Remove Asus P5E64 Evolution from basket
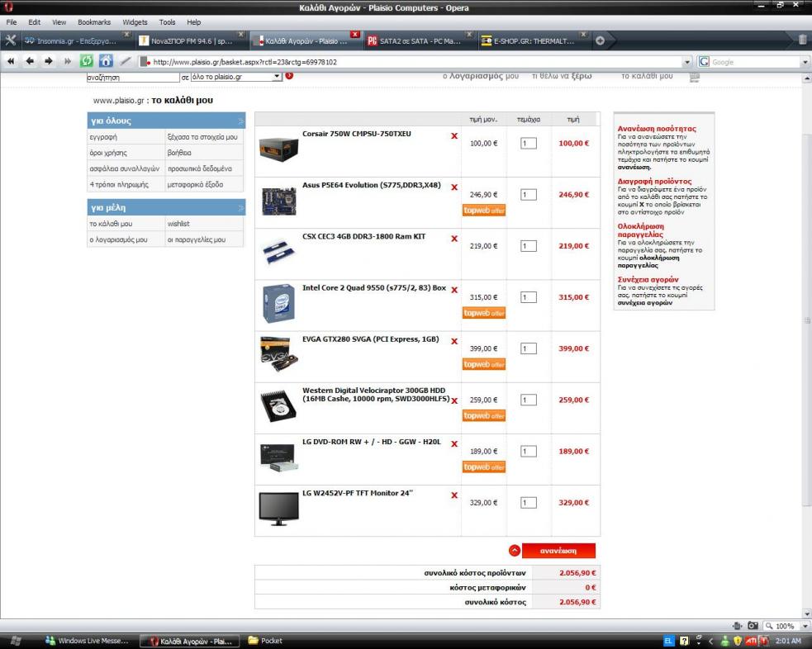The height and width of the screenshot is (649, 812). [x=454, y=187]
